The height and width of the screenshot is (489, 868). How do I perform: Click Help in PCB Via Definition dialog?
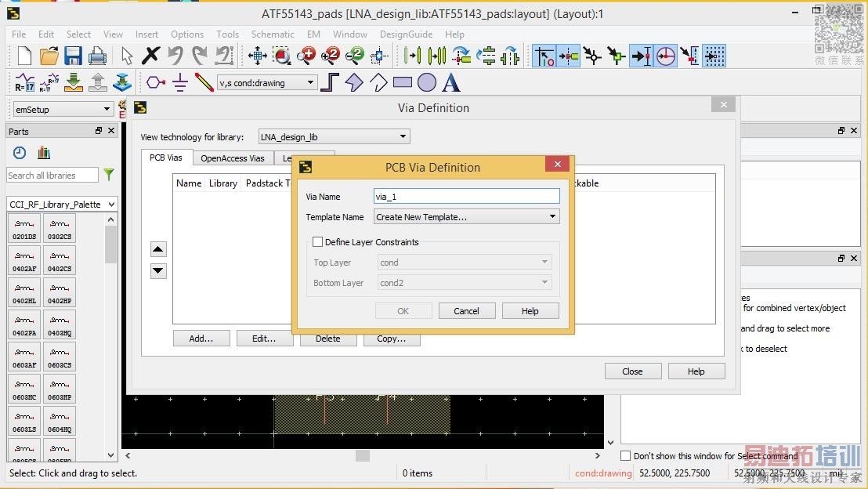point(530,311)
